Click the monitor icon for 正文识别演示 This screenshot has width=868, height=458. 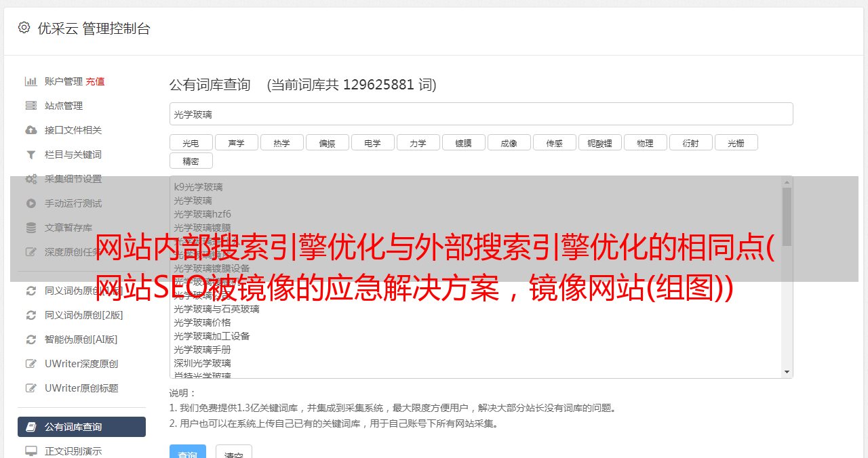[31, 451]
